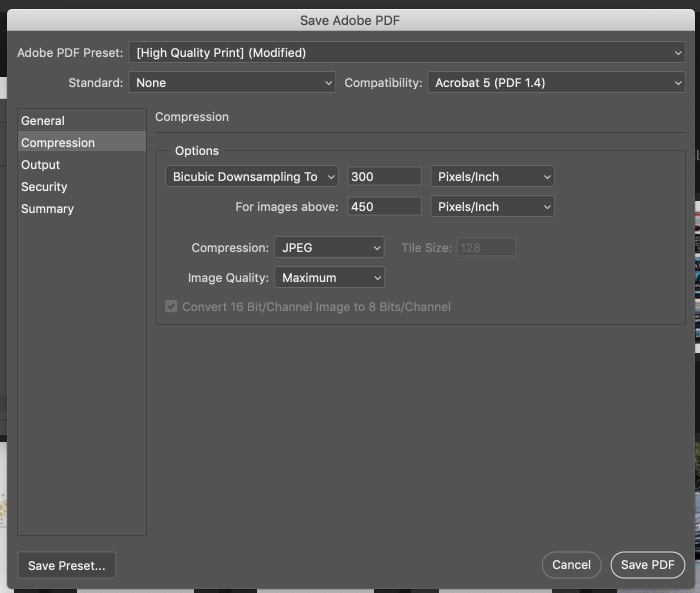Open the Compatibility dropdown
Screen dimensions: 700x593
pyautogui.click(x=556, y=82)
